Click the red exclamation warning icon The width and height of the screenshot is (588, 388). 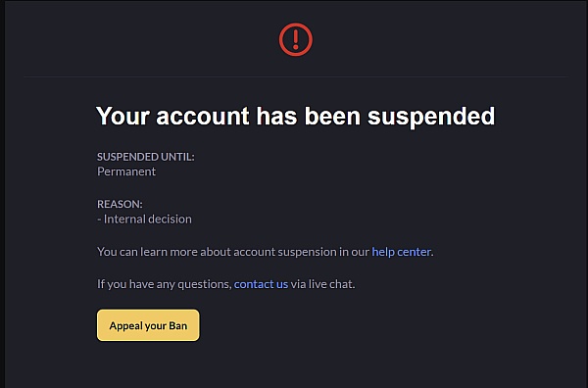click(296, 39)
